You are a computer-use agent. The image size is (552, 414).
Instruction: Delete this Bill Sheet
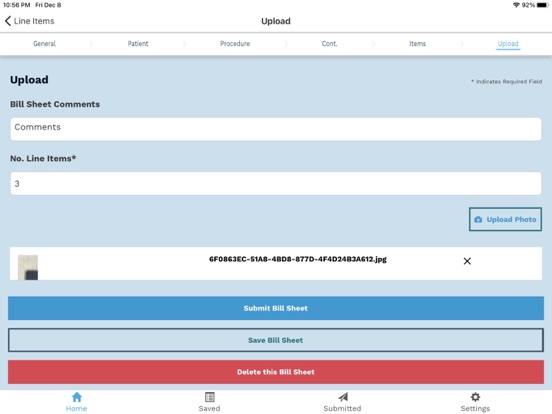pos(276,372)
